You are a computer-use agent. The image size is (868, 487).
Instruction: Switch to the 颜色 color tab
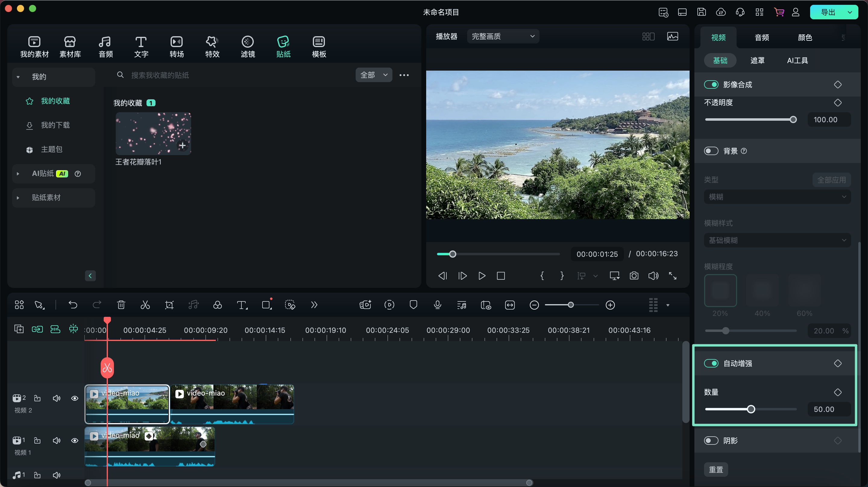pyautogui.click(x=805, y=37)
